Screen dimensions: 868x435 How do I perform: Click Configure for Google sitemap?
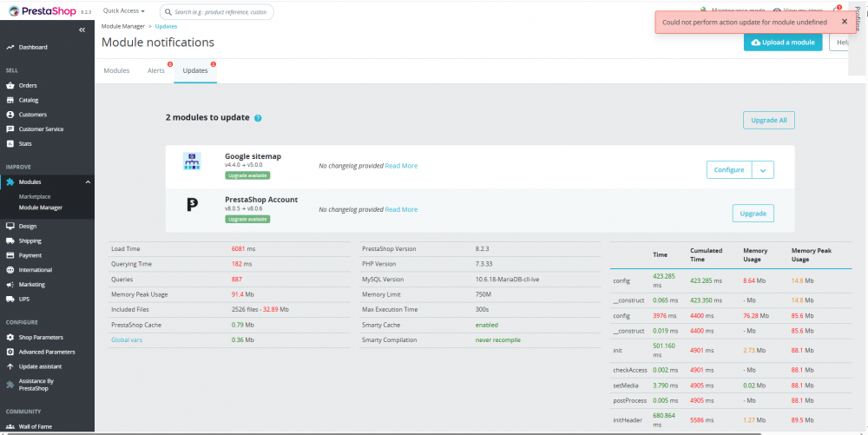729,170
